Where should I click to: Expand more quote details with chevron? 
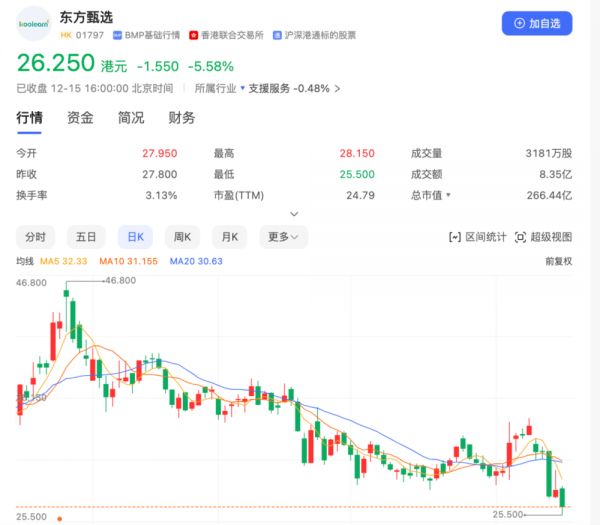click(294, 214)
